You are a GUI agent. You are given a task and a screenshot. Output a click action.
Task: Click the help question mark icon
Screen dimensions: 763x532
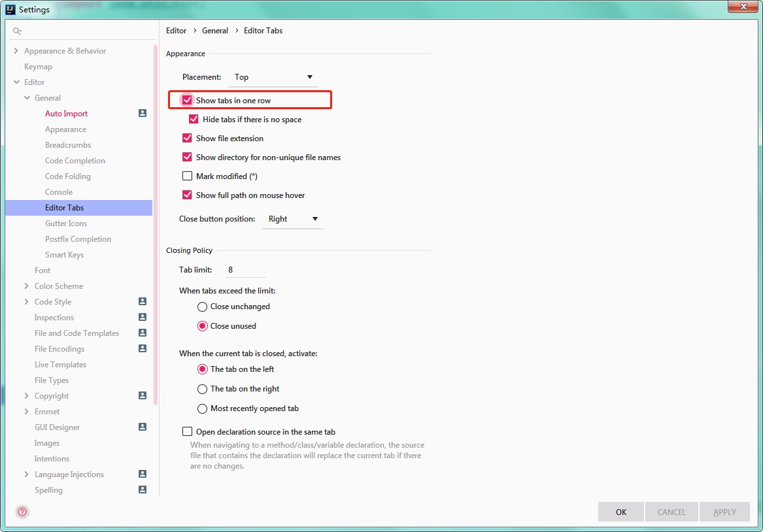click(22, 512)
